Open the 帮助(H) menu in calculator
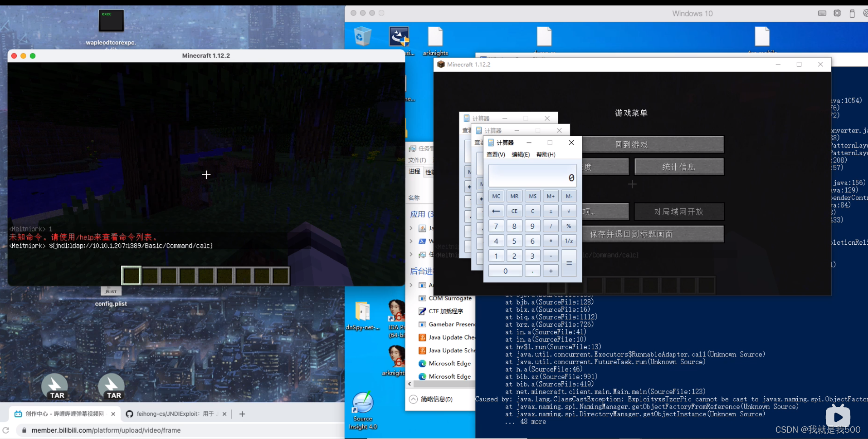This screenshot has height=439, width=868. coord(546,155)
